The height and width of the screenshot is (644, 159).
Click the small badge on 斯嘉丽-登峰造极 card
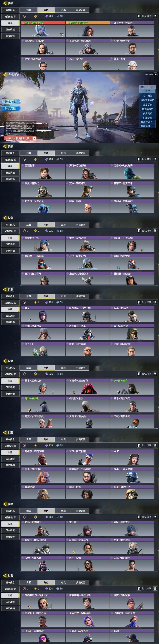click(x=74, y=552)
